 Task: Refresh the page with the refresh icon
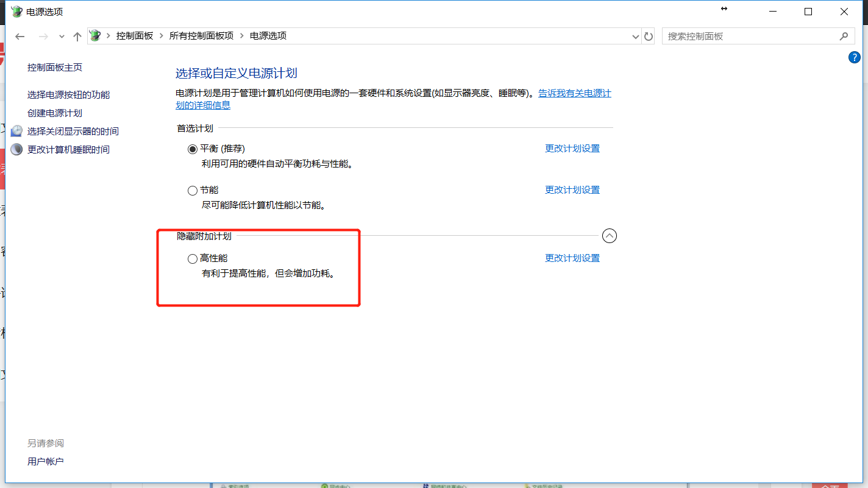tap(648, 36)
